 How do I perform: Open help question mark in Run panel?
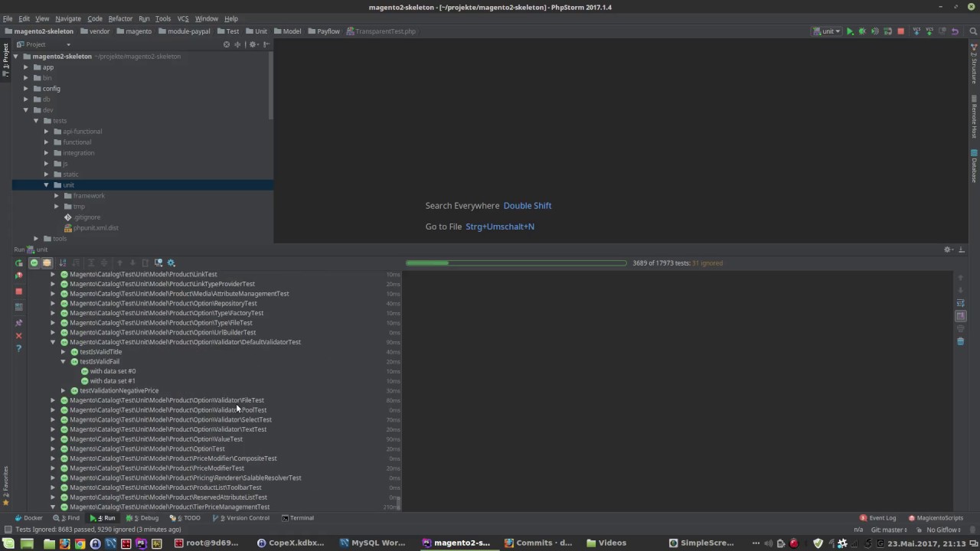coord(19,348)
